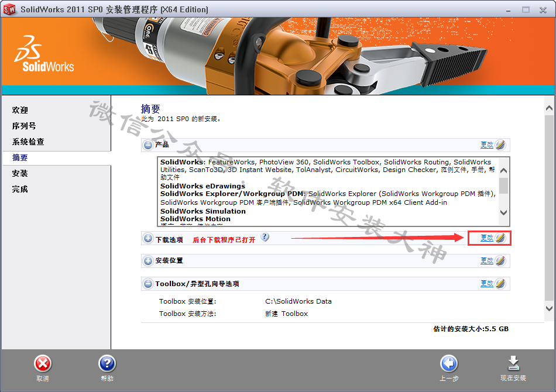Click main page scroll up arrow
Viewport: 556px width, 392px height.
(549, 108)
